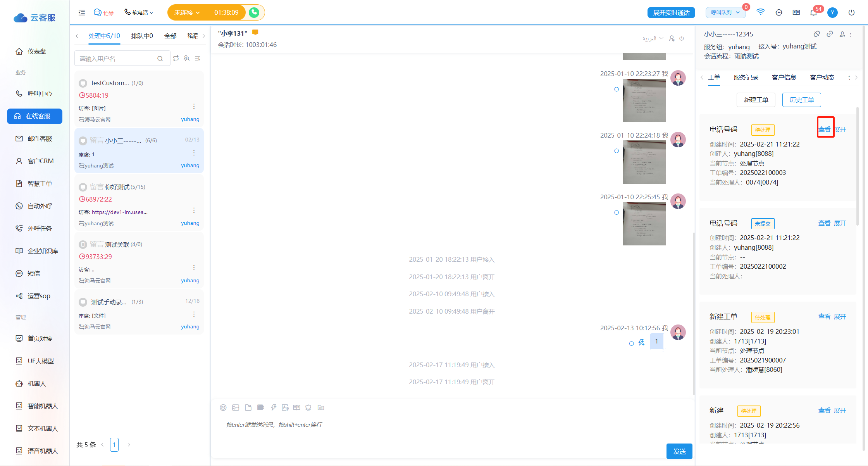Open the 客户动态 tab

822,78
